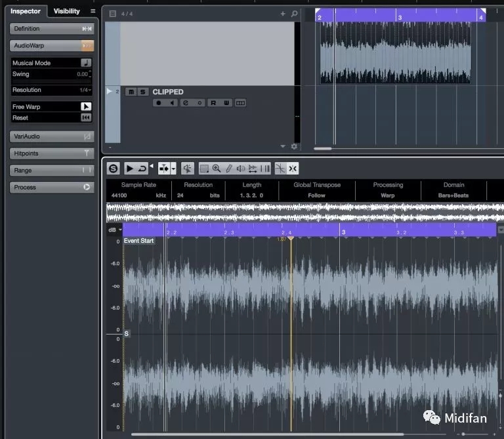
Task: Toggle Musical Mode note button
Action: pos(86,63)
